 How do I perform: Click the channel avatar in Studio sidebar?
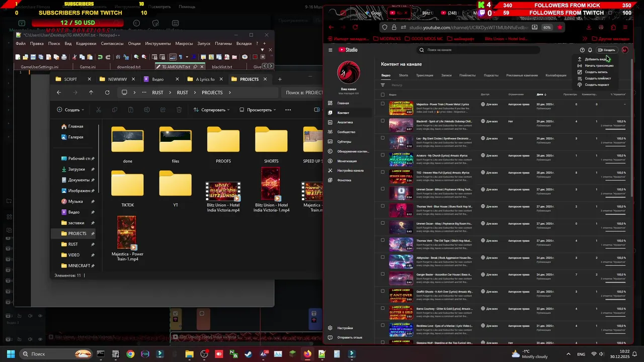tap(348, 73)
